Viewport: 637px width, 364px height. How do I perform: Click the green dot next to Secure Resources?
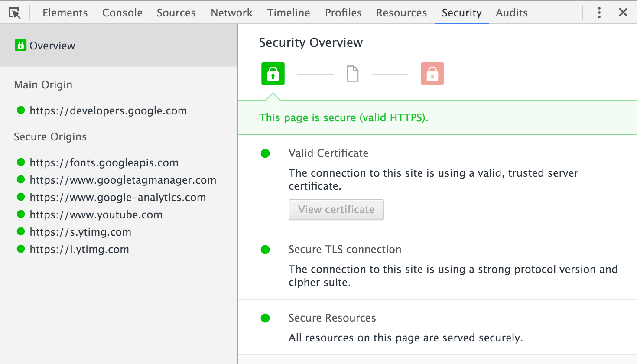point(265,318)
